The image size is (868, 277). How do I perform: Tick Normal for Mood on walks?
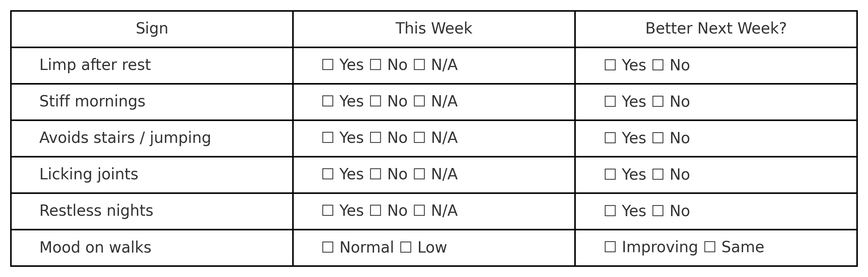pos(328,247)
